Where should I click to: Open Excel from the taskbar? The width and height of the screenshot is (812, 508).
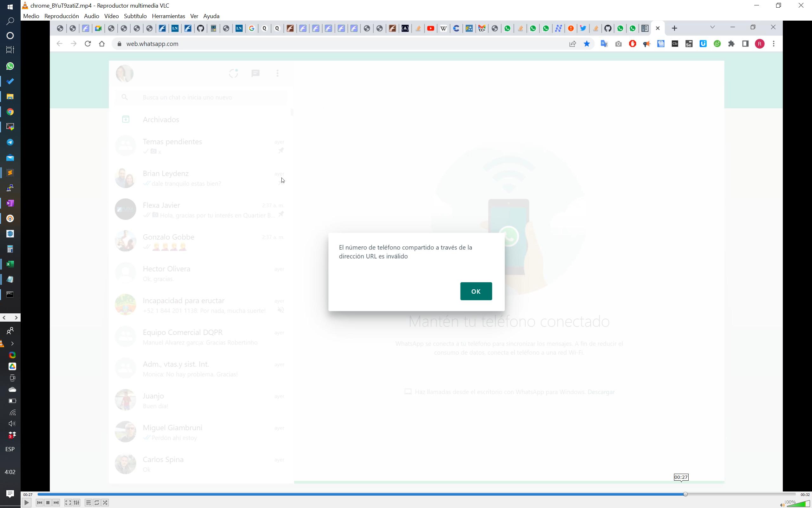point(10,264)
